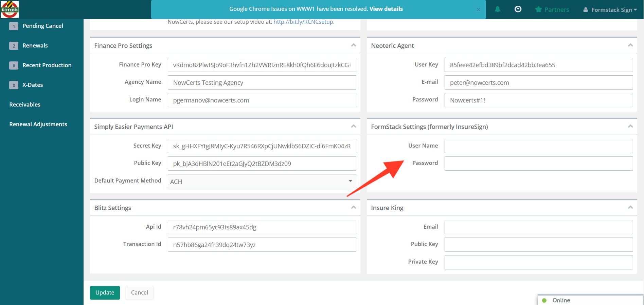
Task: Collapse the Finance Pro Settings panel
Action: click(x=354, y=45)
